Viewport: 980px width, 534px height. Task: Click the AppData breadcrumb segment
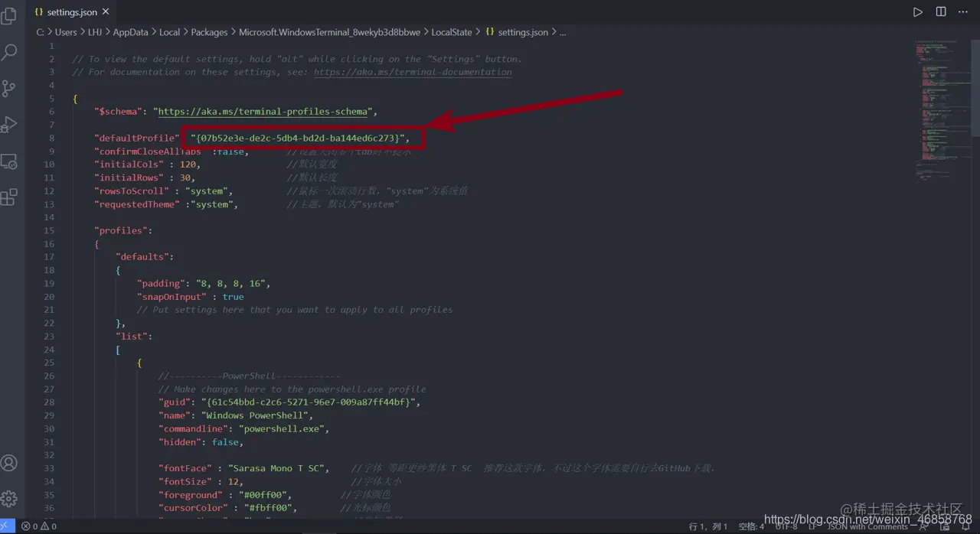pyautogui.click(x=130, y=32)
